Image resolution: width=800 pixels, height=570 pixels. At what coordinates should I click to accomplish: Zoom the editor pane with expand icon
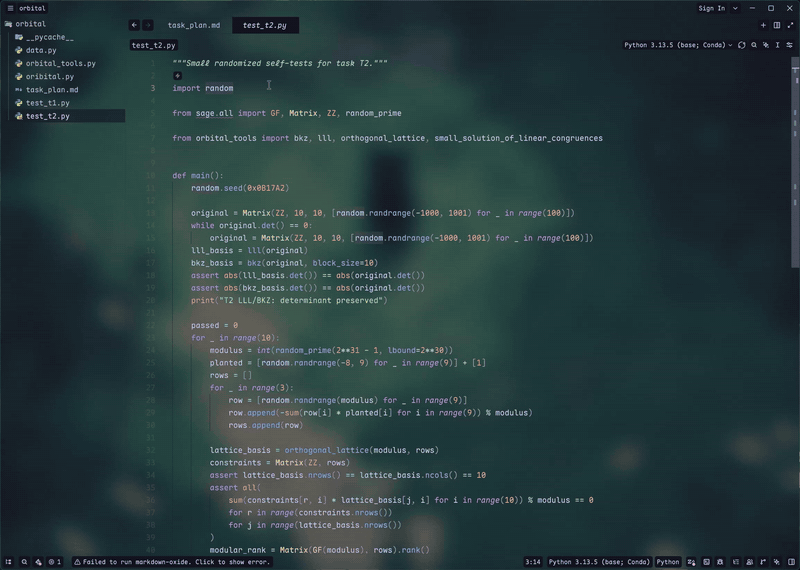[x=790, y=25]
